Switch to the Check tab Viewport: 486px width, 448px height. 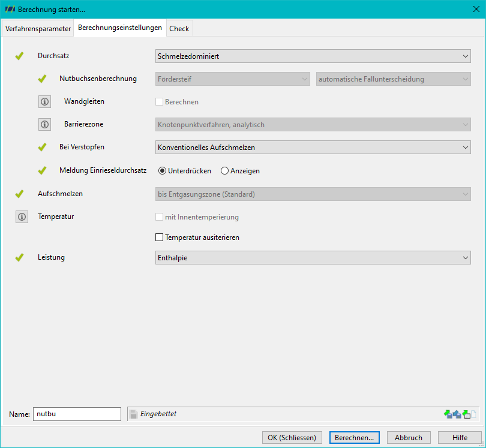coord(179,29)
